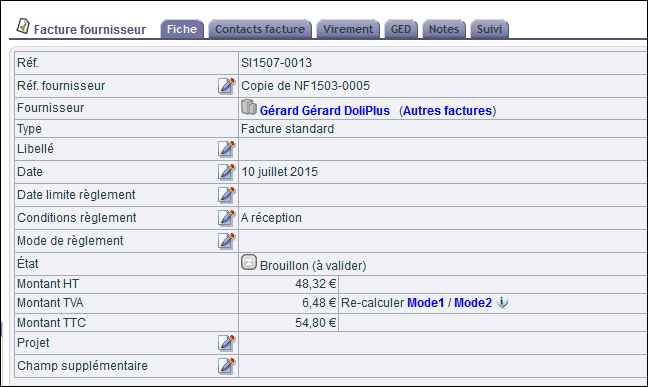This screenshot has width=648, height=387.
Task: Select the reference SI1507-0013 text
Action: pyautogui.click(x=276, y=63)
